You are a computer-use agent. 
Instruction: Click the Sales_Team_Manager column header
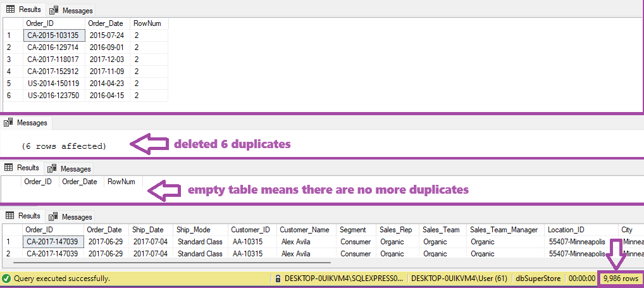click(x=505, y=230)
